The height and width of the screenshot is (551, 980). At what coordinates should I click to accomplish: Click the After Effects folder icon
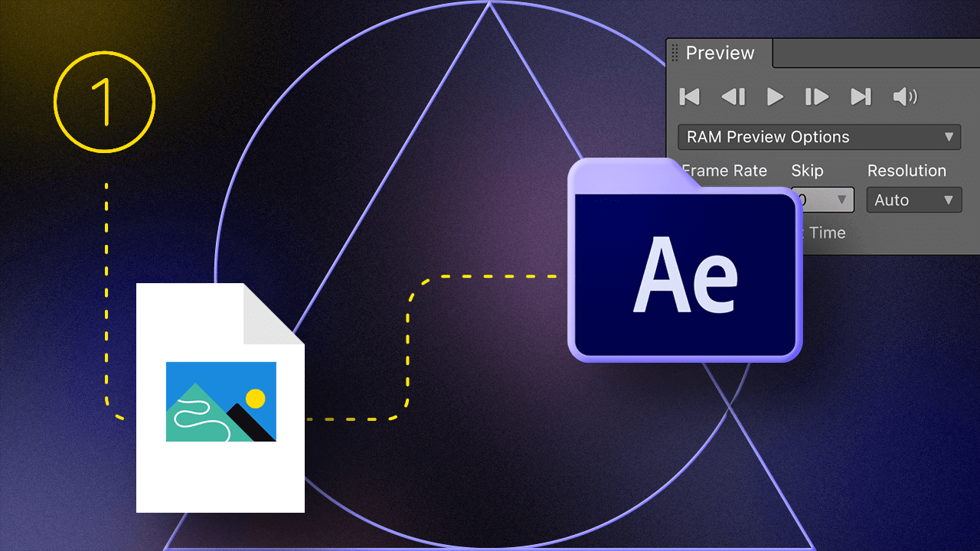click(x=684, y=260)
